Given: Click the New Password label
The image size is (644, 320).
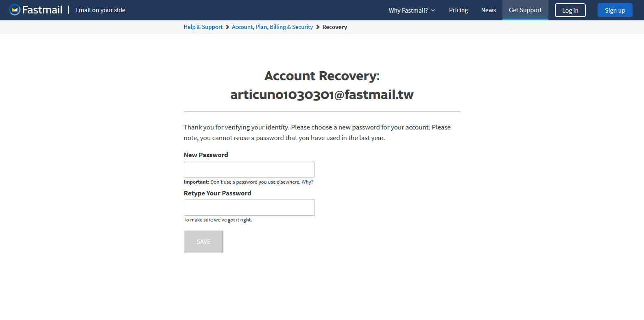Looking at the screenshot, I should 206,155.
